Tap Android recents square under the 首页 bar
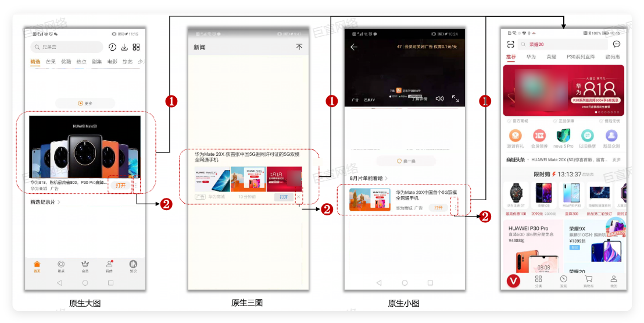The height and width of the screenshot is (323, 644). (x=110, y=283)
